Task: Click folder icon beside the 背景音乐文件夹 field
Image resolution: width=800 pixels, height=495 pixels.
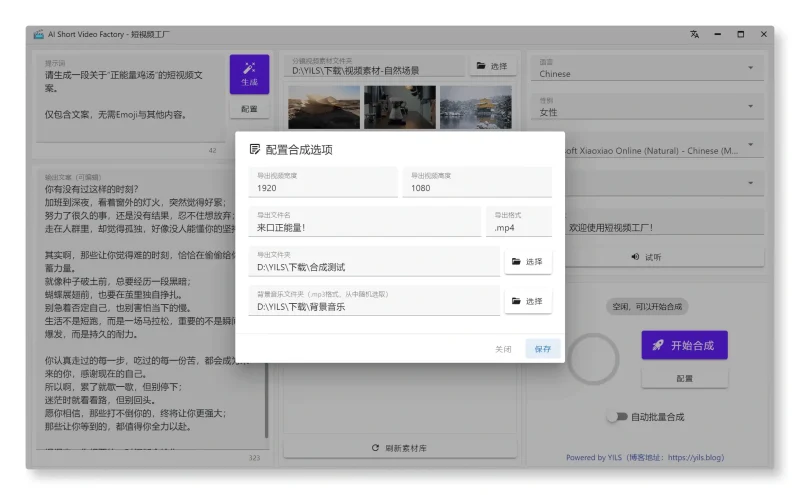Action: [x=516, y=301]
